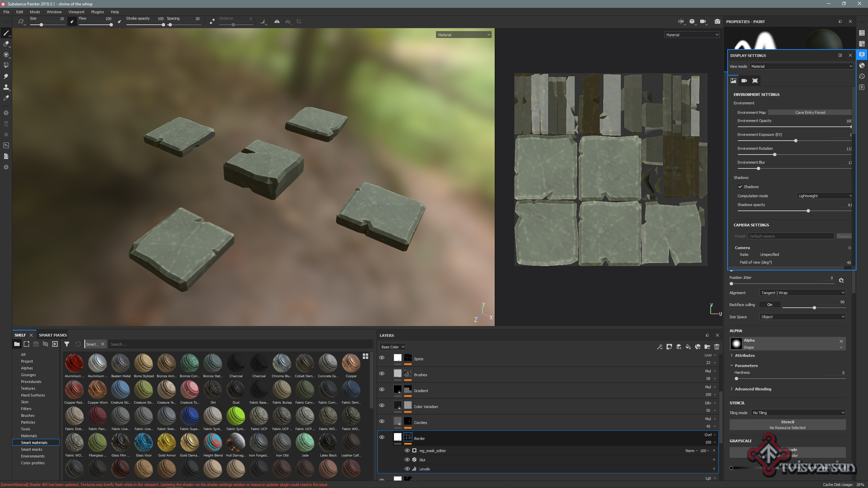Click the camera screenshot icon in toolbar
Viewport: 868px width, 488px height.
tap(717, 21)
